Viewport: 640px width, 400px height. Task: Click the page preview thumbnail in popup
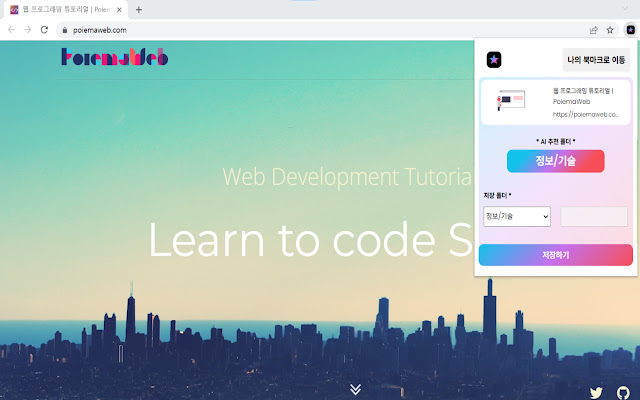511,100
